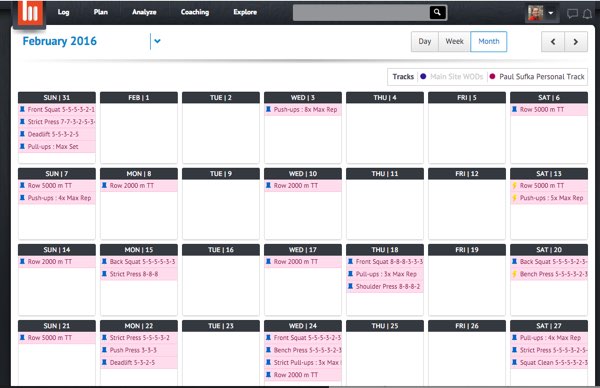Open the Analyze menu

[x=144, y=12]
